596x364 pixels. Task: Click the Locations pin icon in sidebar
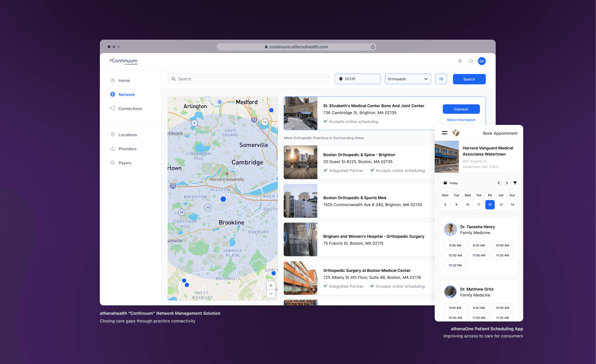pos(113,135)
